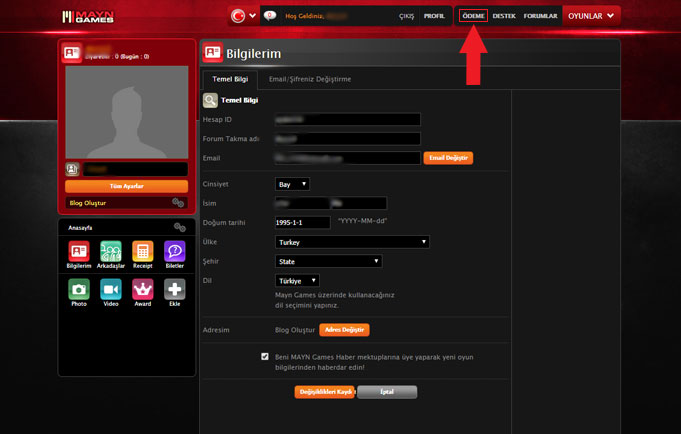Open the Bilgilerim icon in Anasayfa panel
This screenshot has height=434, width=681.
click(x=78, y=252)
